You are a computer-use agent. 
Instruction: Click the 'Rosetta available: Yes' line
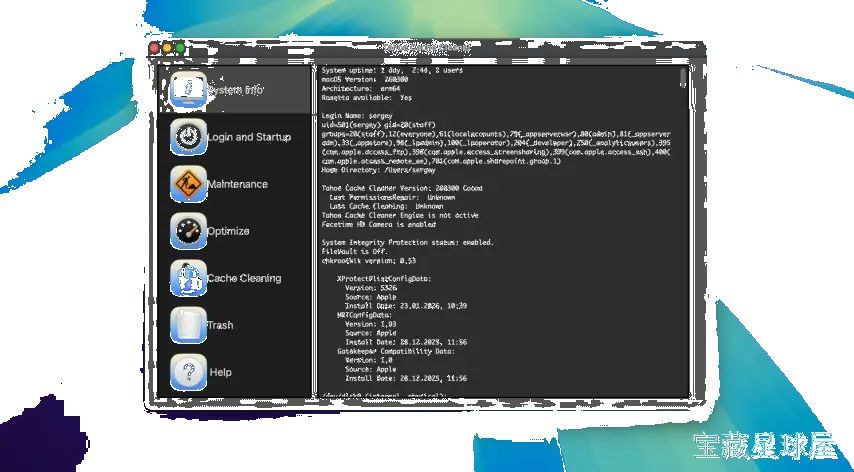(x=367, y=97)
